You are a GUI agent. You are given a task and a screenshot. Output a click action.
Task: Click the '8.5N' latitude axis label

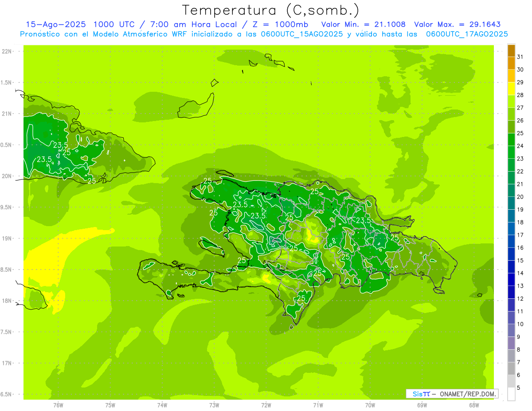7,270
